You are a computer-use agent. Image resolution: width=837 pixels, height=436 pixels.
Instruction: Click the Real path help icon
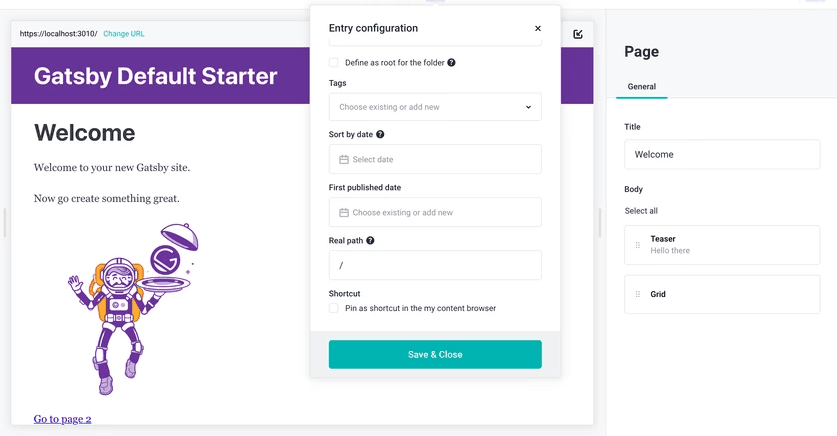[x=371, y=241]
